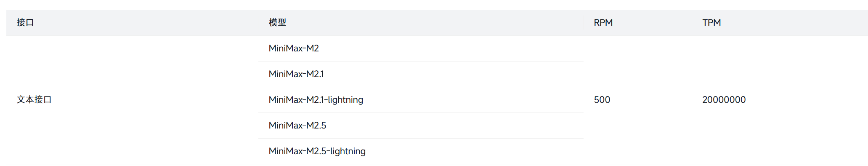Click the 接口 characters in the 文本接口 cell
The width and height of the screenshot is (868, 166).
coord(43,100)
